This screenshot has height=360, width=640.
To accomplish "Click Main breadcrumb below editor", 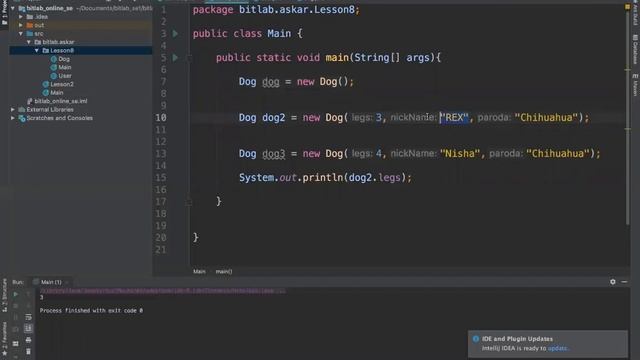I will (x=199, y=271).
